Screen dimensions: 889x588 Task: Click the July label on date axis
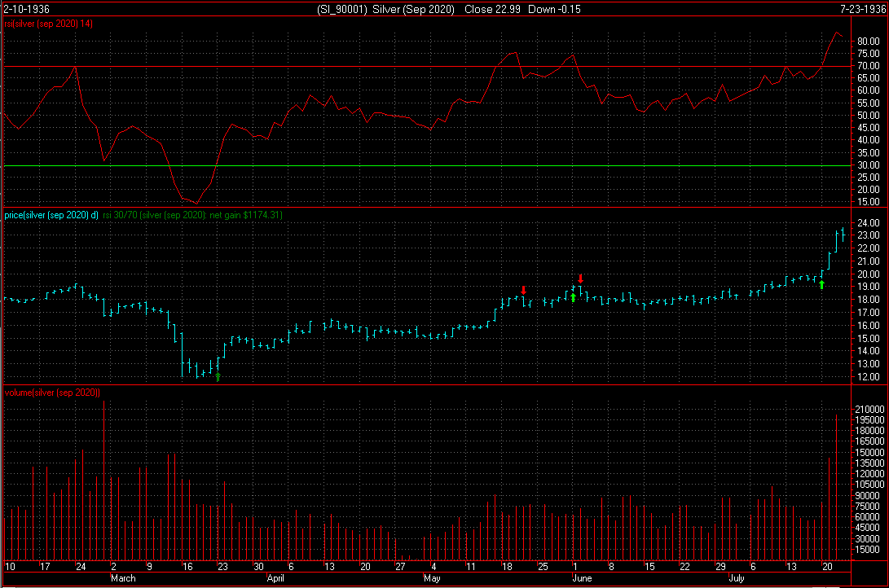click(x=737, y=578)
